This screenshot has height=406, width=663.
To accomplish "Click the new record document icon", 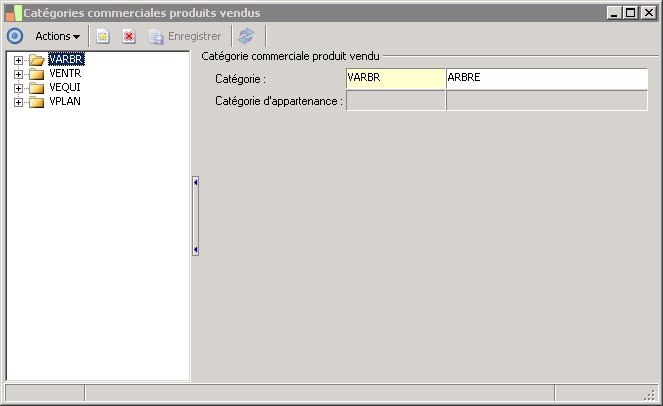I will coord(103,36).
